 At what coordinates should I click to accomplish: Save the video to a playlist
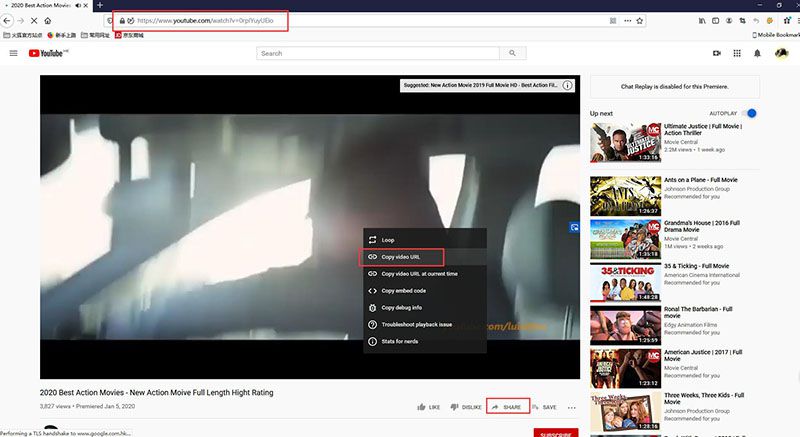tap(544, 407)
